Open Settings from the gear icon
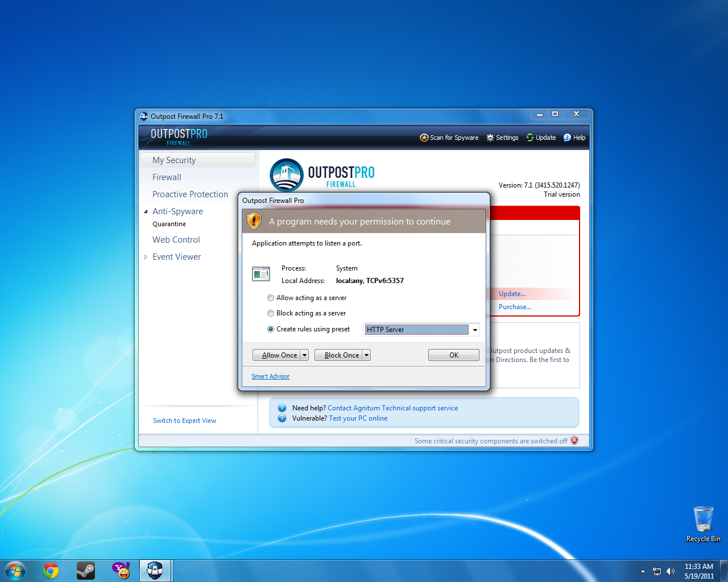 pyautogui.click(x=490, y=138)
